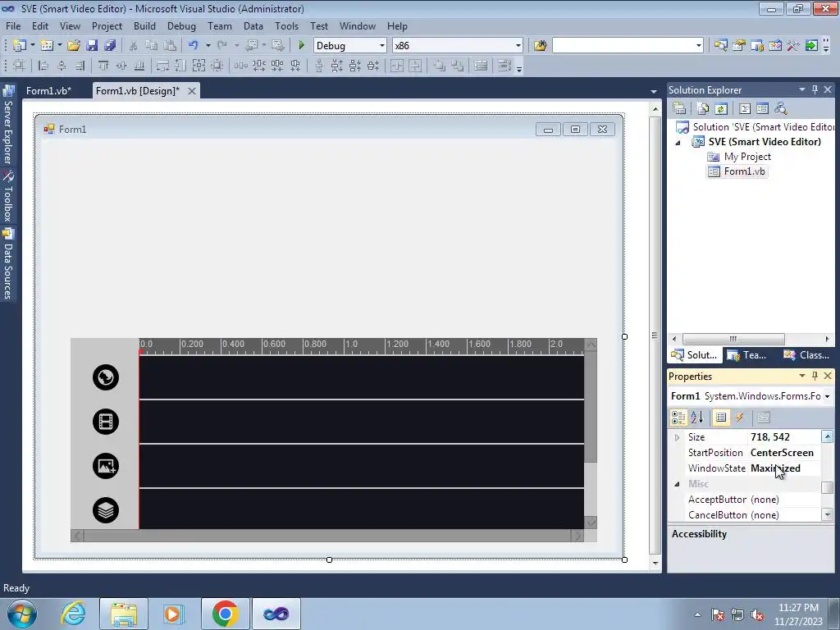Click the globe icon in timeline track

106,377
